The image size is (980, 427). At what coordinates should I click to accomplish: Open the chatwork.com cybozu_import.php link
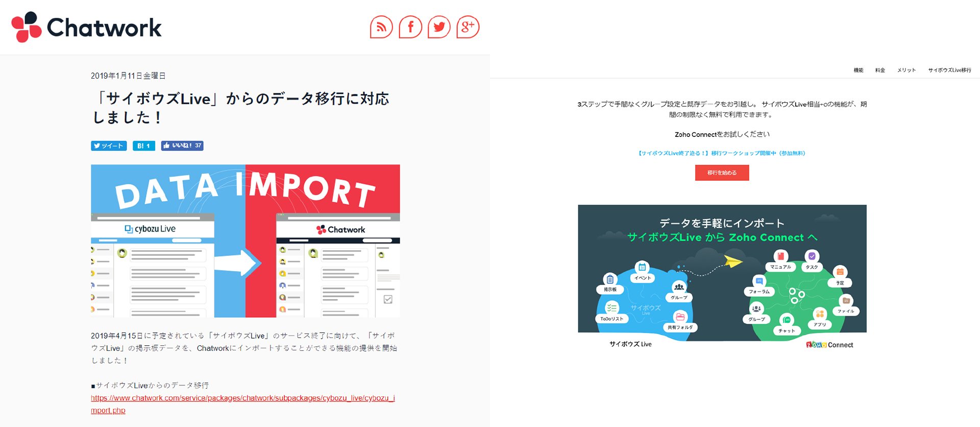(x=243, y=404)
